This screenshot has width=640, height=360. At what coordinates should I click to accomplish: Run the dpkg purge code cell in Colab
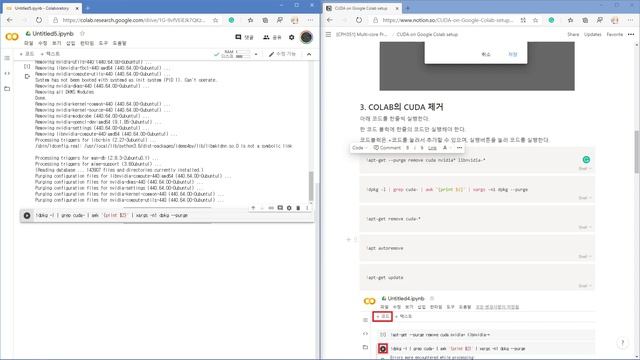click(x=27, y=216)
